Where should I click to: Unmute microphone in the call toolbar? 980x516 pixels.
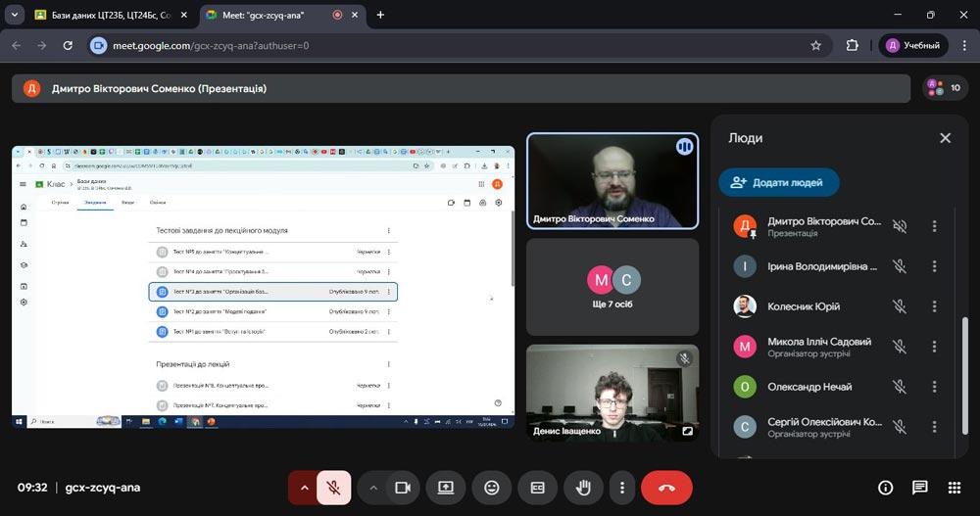tap(334, 488)
